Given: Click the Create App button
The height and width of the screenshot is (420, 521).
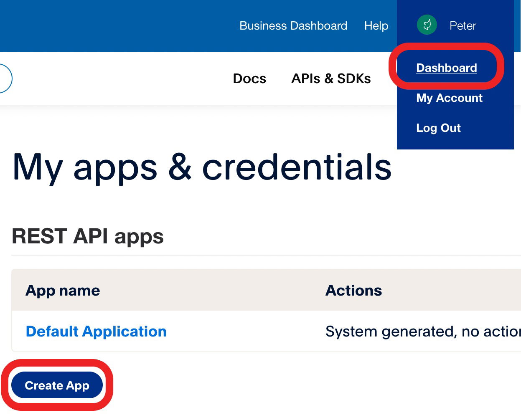Looking at the screenshot, I should pyautogui.click(x=57, y=385).
